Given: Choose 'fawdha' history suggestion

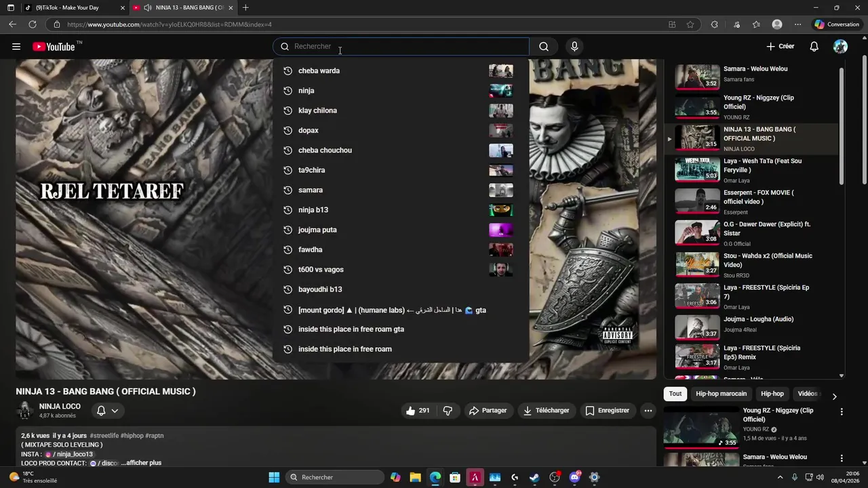Looking at the screenshot, I should point(400,249).
